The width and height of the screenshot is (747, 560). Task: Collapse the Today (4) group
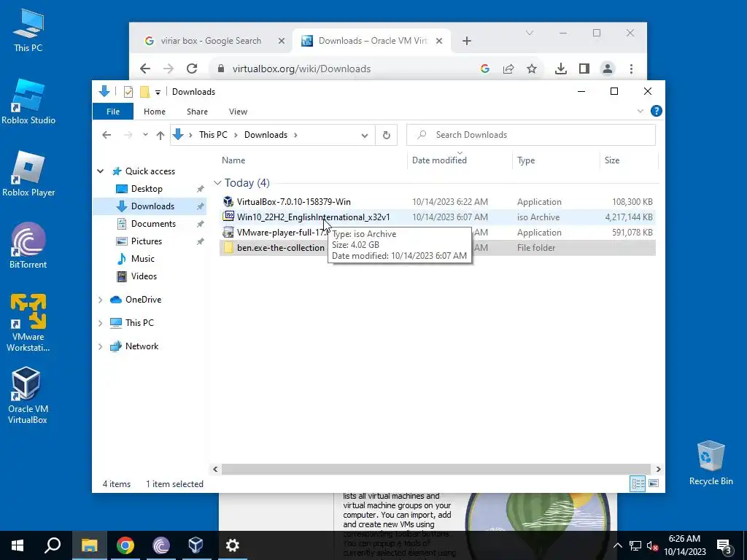coord(217,183)
